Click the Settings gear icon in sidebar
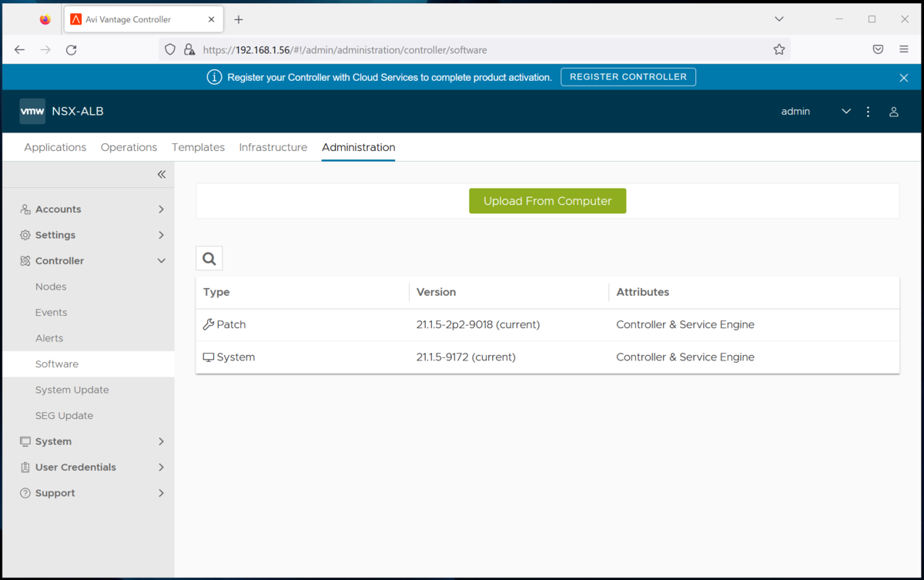This screenshot has width=924, height=580. coord(25,235)
